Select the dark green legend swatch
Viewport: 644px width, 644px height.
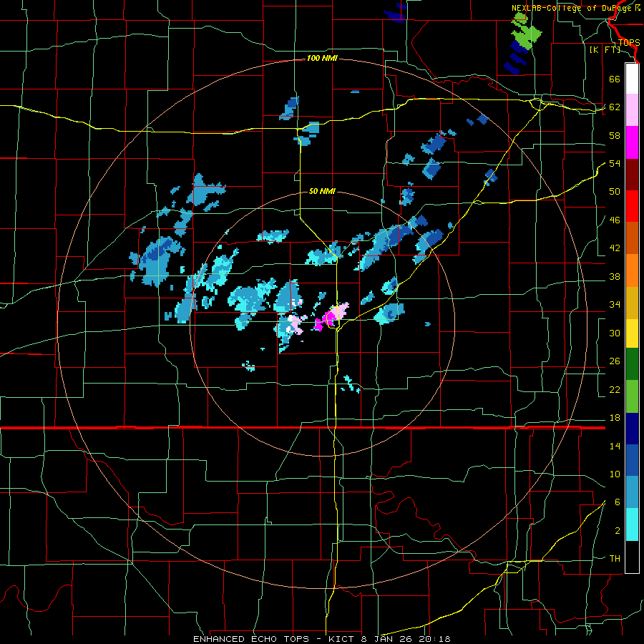tap(632, 364)
